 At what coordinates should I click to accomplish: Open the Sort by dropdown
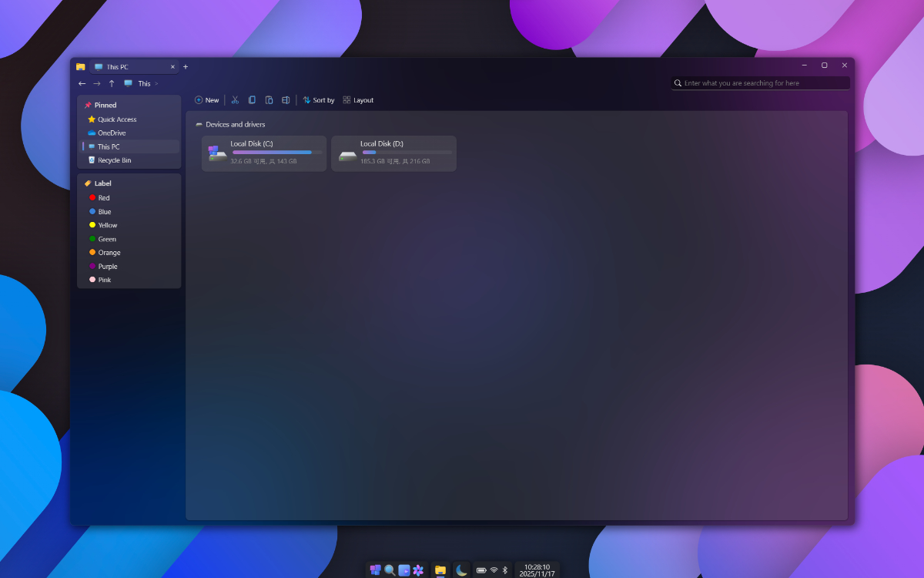coord(319,99)
